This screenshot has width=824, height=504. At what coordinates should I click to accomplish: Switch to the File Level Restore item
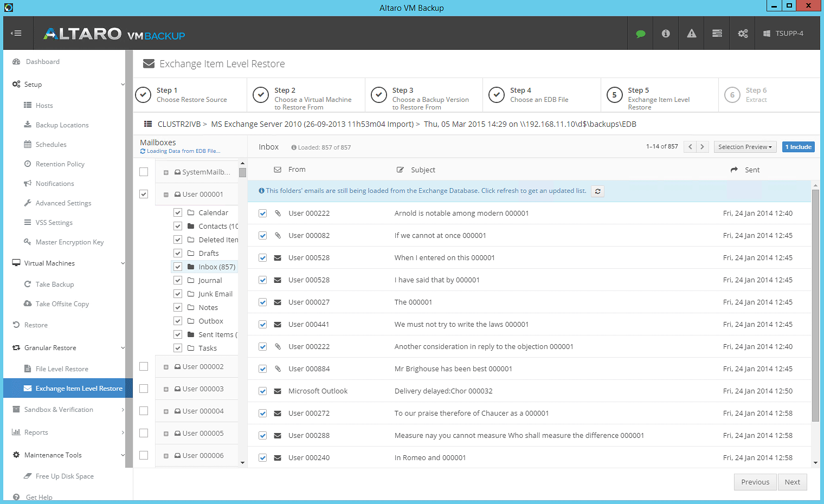(x=62, y=369)
